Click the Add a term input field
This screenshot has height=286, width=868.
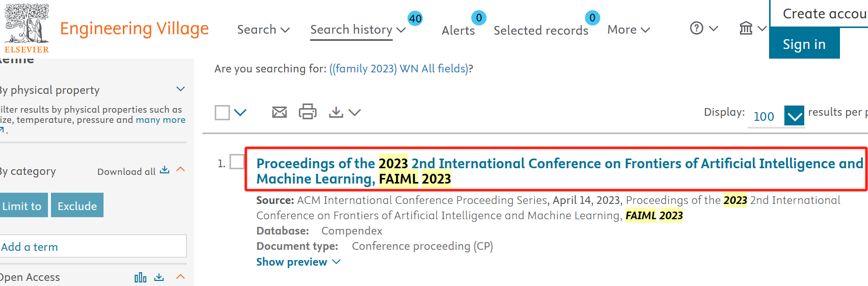[x=93, y=247]
